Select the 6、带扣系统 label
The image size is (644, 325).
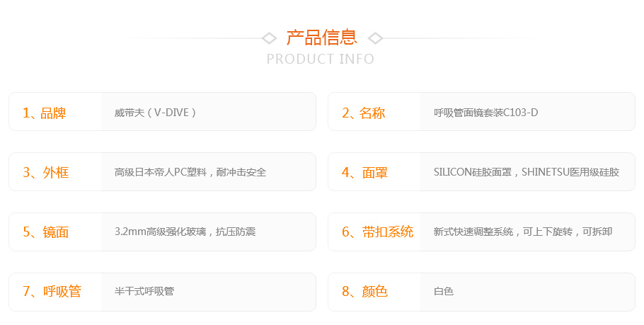(377, 232)
